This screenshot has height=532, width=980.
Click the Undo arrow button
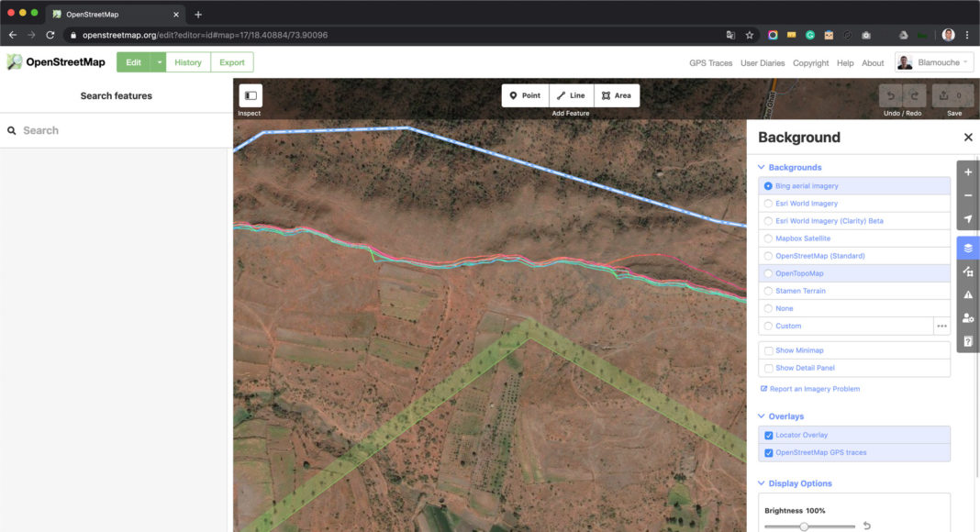[891, 95]
